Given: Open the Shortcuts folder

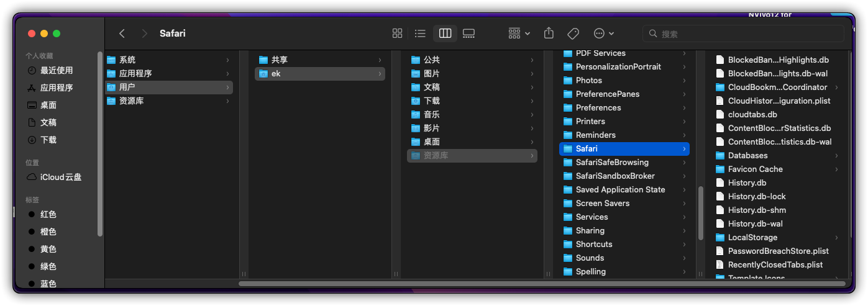Looking at the screenshot, I should [x=624, y=244].
